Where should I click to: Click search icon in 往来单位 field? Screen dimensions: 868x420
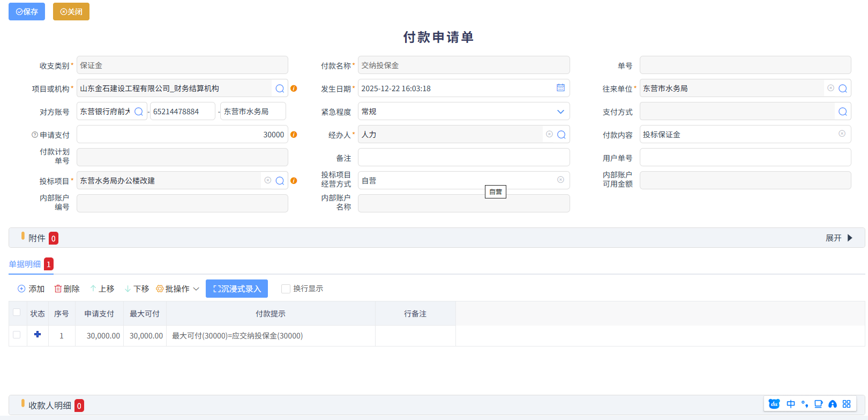tap(843, 89)
